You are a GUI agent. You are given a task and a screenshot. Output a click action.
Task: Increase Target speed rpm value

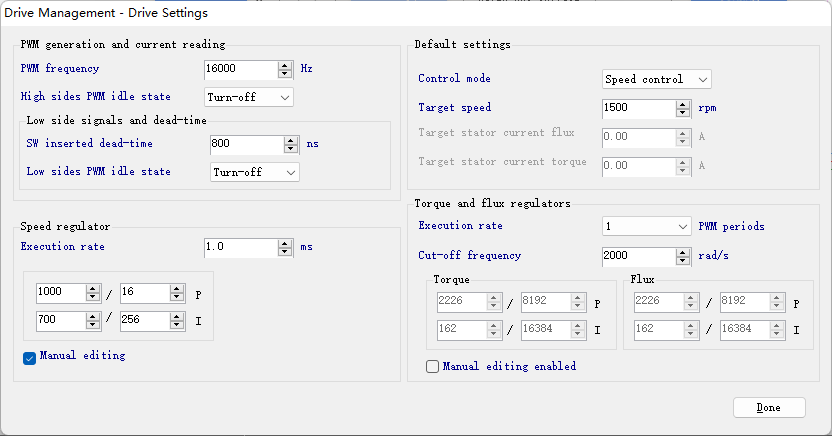[x=683, y=104]
